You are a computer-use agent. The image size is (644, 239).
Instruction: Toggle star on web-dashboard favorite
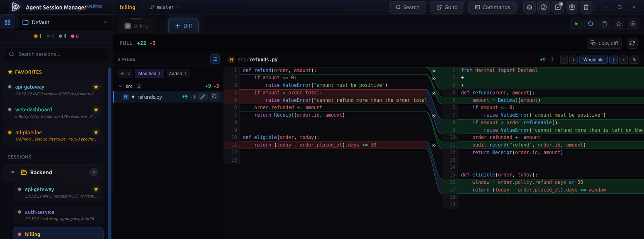(x=96, y=109)
